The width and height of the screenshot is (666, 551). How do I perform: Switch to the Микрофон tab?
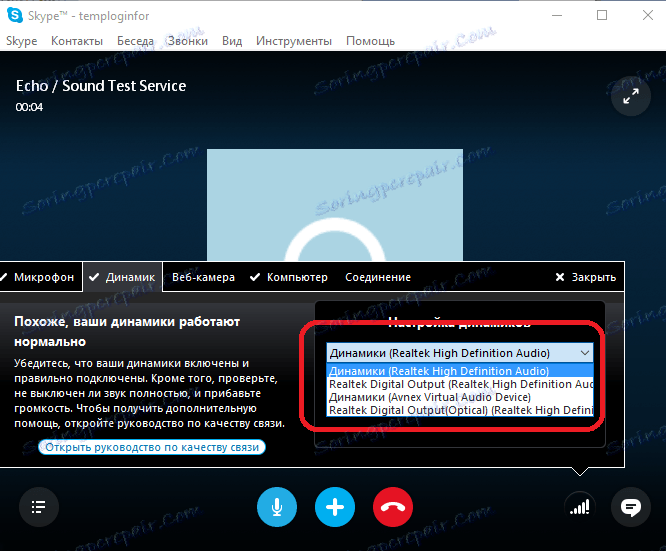click(41, 277)
